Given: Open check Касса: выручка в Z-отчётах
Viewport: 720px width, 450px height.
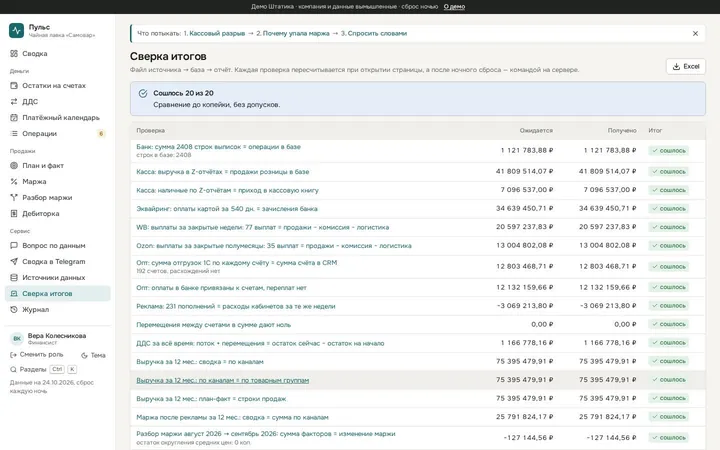Looking at the screenshot, I should click(x=223, y=172).
